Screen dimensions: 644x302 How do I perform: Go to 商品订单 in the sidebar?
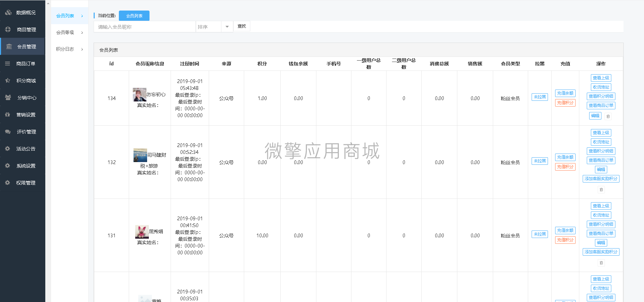22,64
